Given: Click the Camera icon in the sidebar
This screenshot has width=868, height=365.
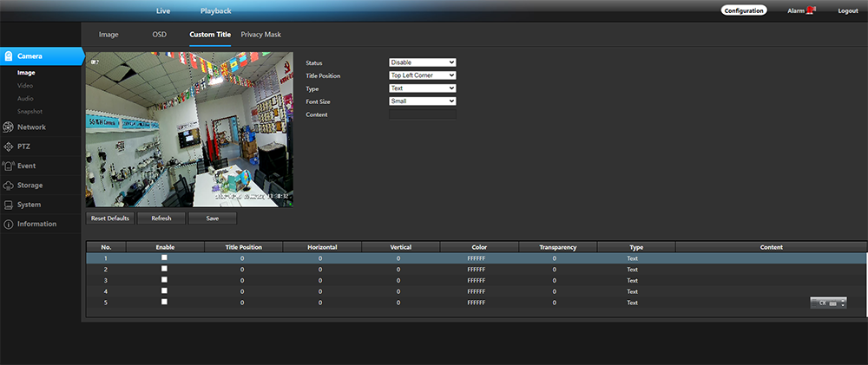Looking at the screenshot, I should (9, 56).
